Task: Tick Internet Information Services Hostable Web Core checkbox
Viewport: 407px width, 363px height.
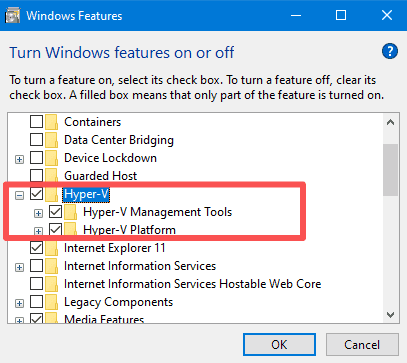Action: [36, 284]
